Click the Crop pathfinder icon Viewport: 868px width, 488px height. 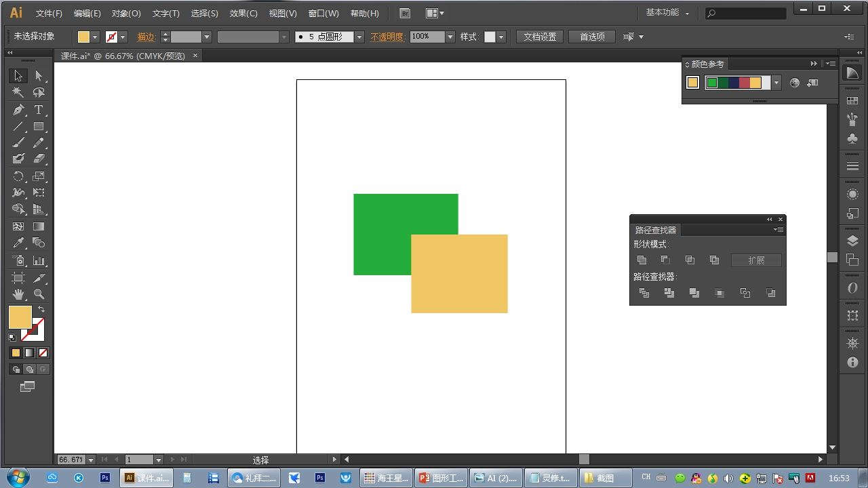point(719,293)
